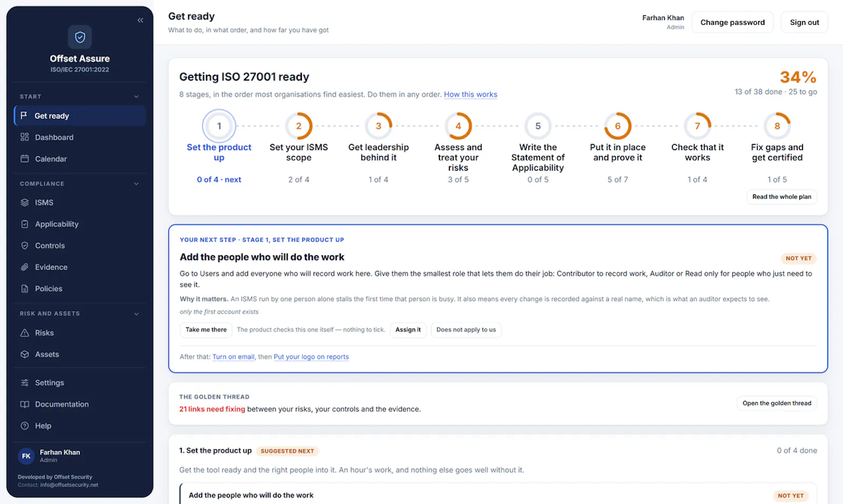This screenshot has width=843, height=504.
Task: Click the Risks warning triangle icon
Action: click(24, 333)
